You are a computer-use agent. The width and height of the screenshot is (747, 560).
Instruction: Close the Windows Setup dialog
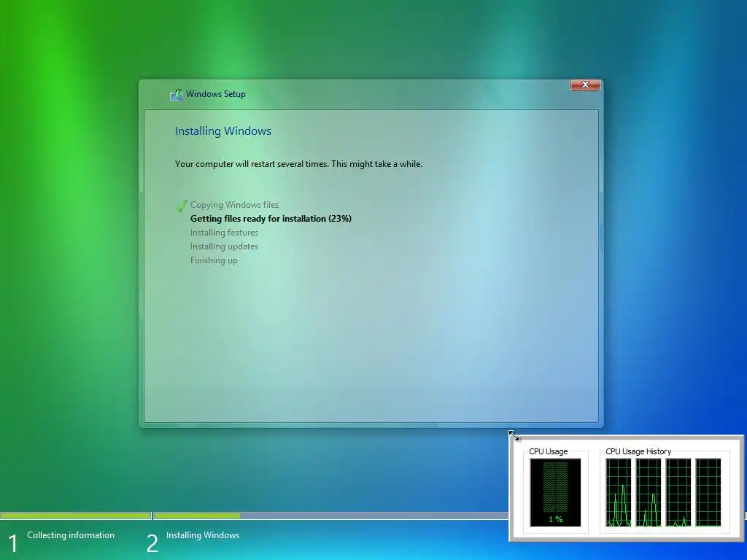click(585, 85)
